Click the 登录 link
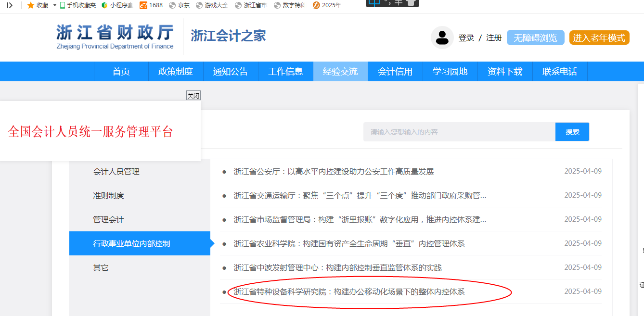This screenshot has height=316, width=644. [x=466, y=38]
